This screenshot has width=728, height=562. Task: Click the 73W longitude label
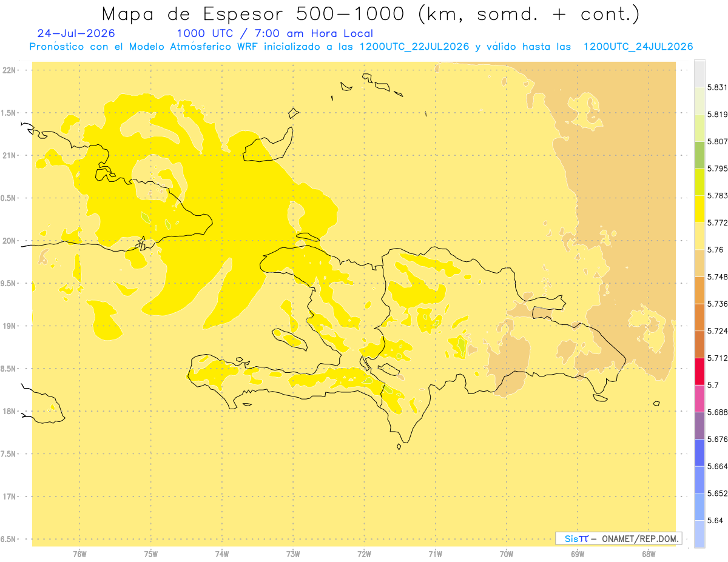(293, 554)
